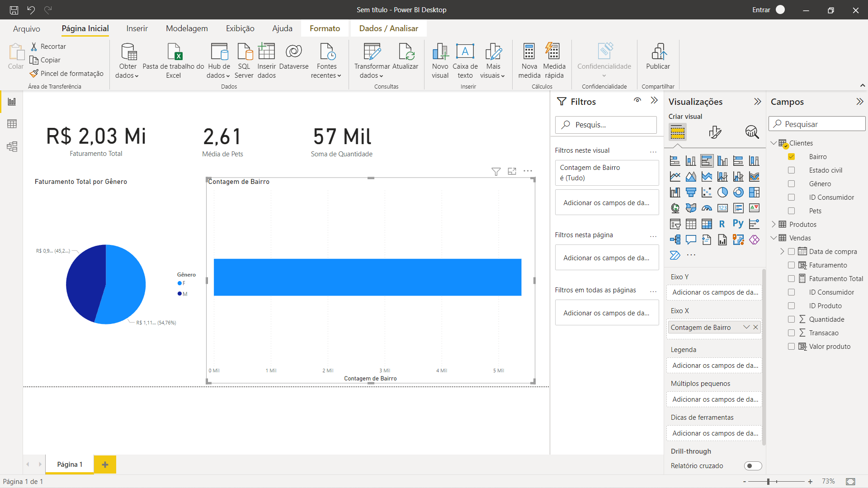The height and width of the screenshot is (488, 868).
Task: Select the map visualization icon
Action: pos(675,208)
